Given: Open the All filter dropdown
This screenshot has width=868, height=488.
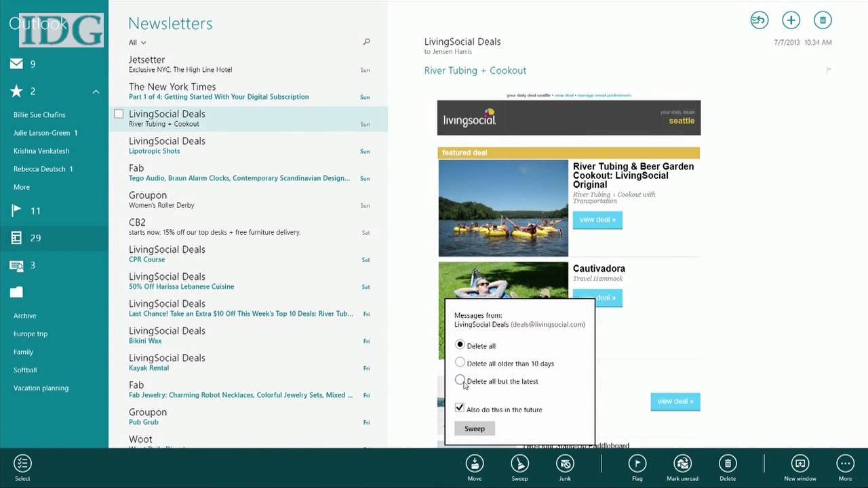Looking at the screenshot, I should pyautogui.click(x=137, y=43).
